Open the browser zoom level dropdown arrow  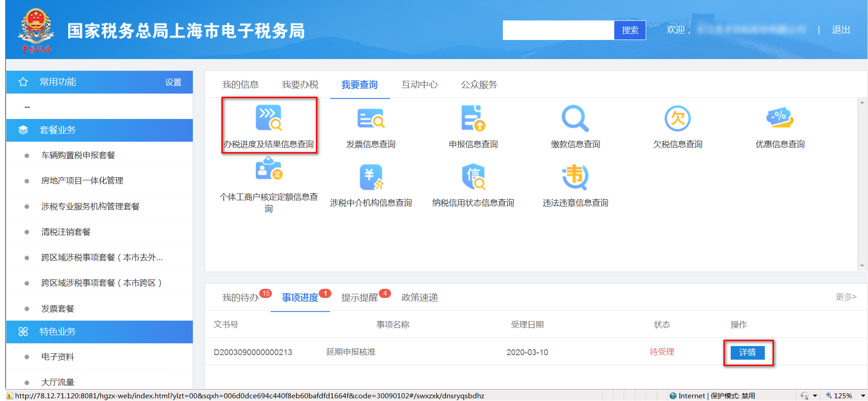863,396
